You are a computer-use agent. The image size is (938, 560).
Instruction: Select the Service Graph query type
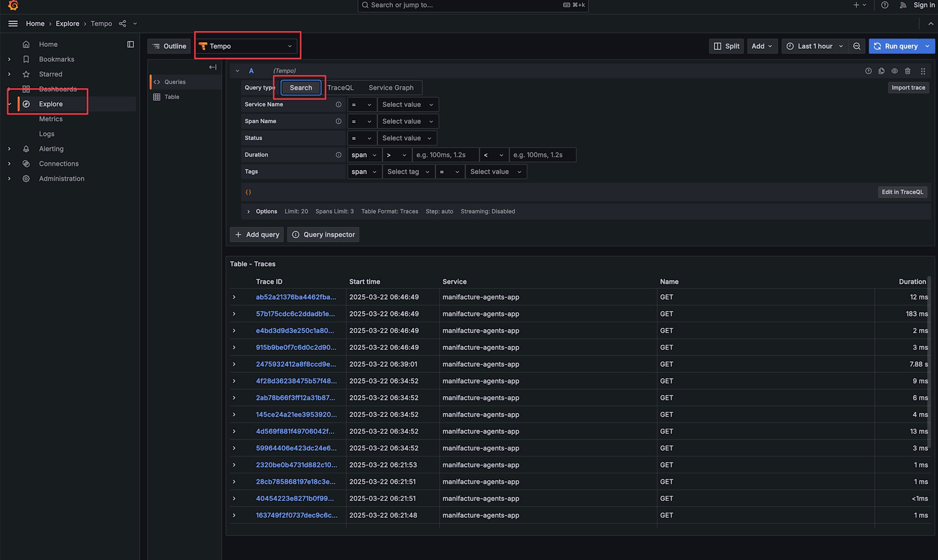point(391,88)
